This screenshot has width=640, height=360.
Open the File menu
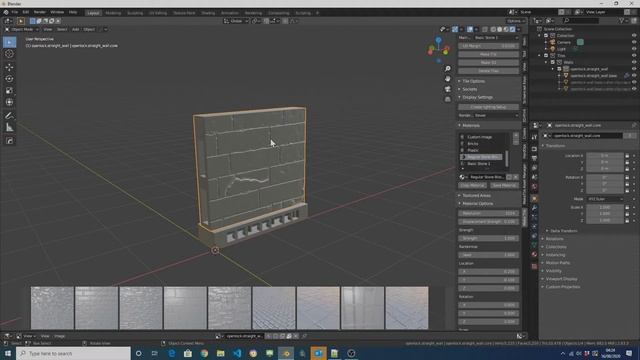pos(15,12)
